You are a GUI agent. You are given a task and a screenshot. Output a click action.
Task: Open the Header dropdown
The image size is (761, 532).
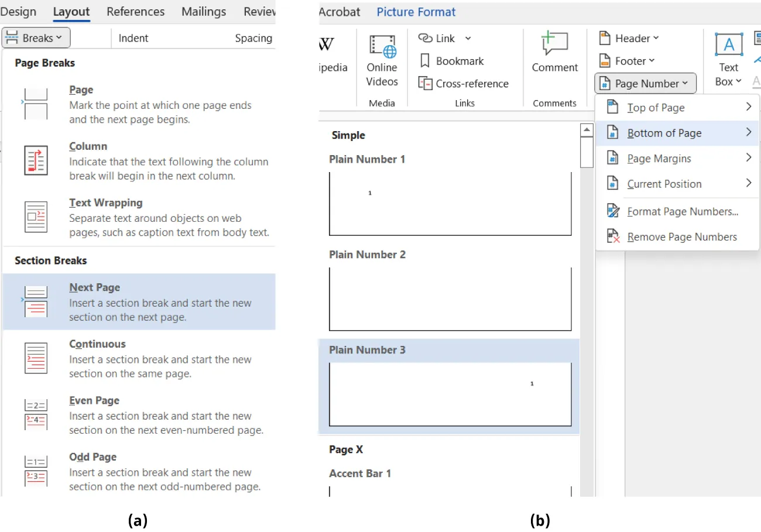[630, 38]
